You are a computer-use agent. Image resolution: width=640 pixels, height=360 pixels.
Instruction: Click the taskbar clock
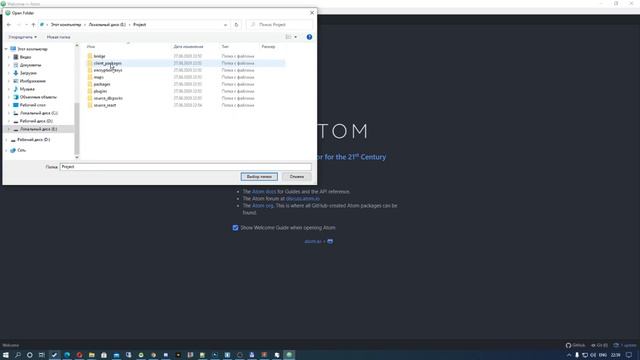616,355
